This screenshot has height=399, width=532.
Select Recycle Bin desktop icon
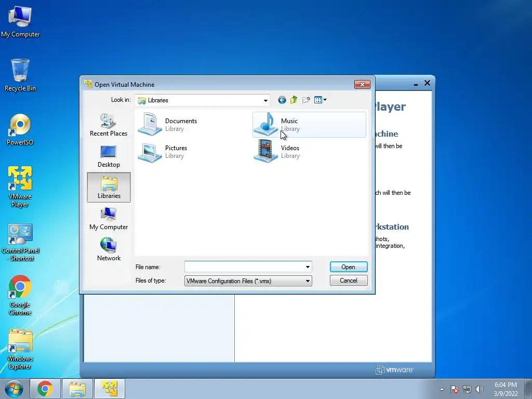tap(20, 75)
